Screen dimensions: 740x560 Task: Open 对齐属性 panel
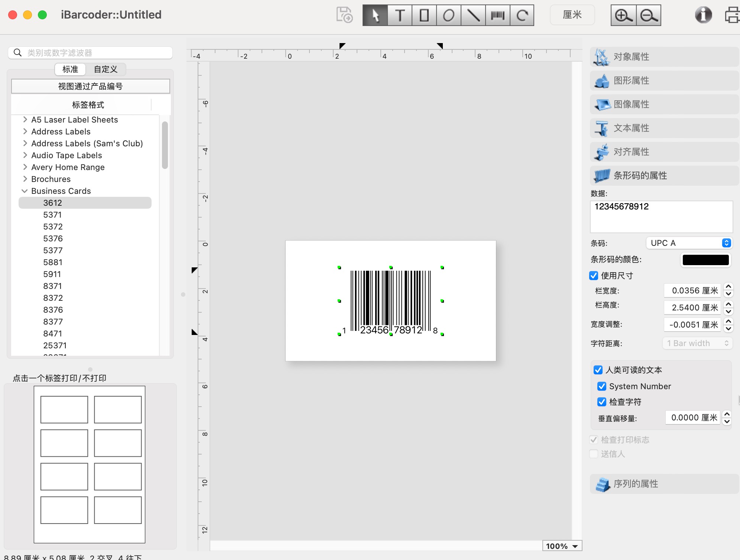pyautogui.click(x=664, y=152)
